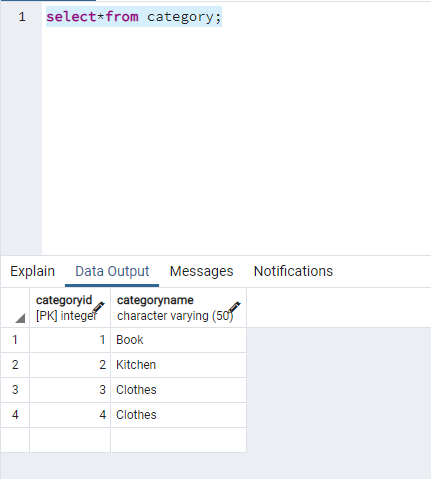431x479 pixels.
Task: Click the Kitchen cell in categoryname
Action: [179, 365]
